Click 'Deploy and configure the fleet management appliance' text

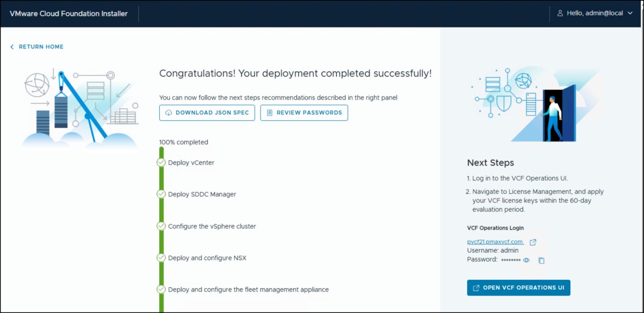click(248, 290)
